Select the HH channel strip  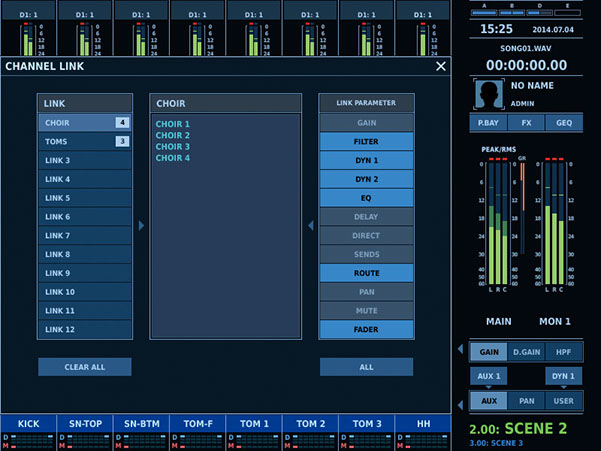(x=423, y=424)
